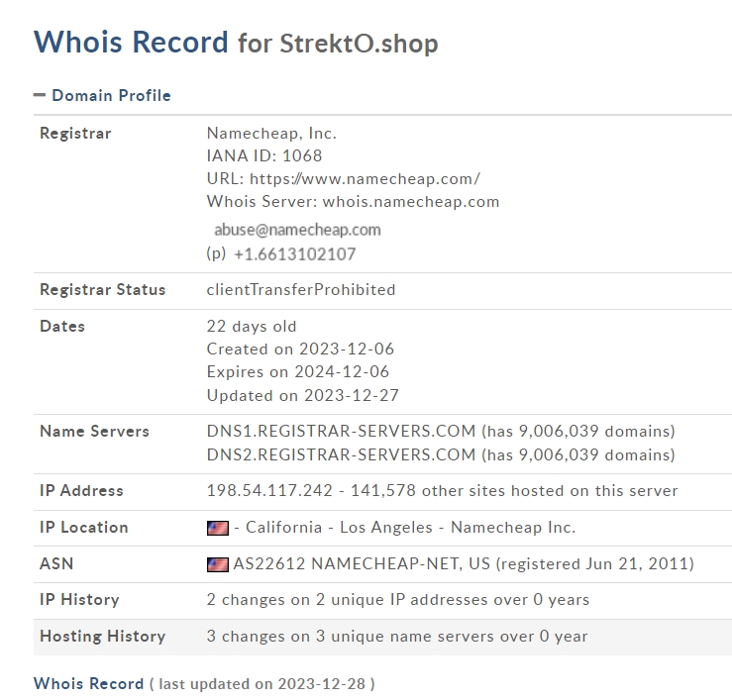Screen dimensions: 732x700
Task: Select 'Updated on 2023-12-27' date
Action: (x=302, y=395)
